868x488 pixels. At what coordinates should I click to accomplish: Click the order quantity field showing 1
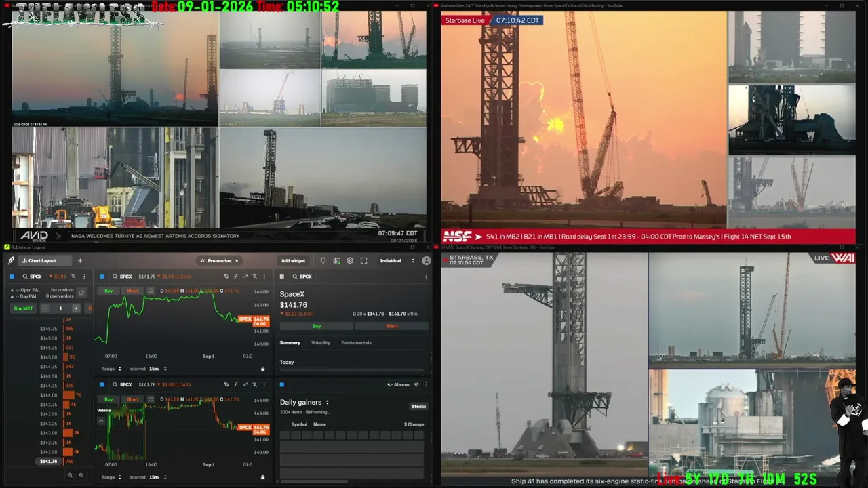click(x=60, y=308)
